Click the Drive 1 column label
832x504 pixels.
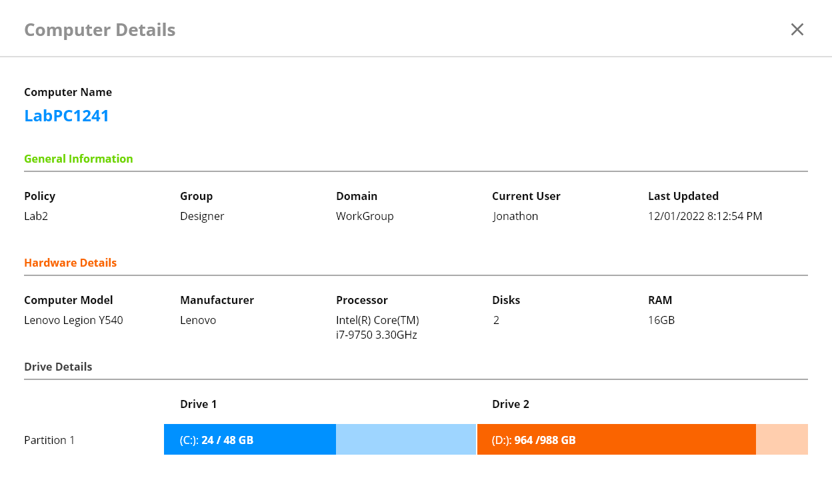pos(199,404)
